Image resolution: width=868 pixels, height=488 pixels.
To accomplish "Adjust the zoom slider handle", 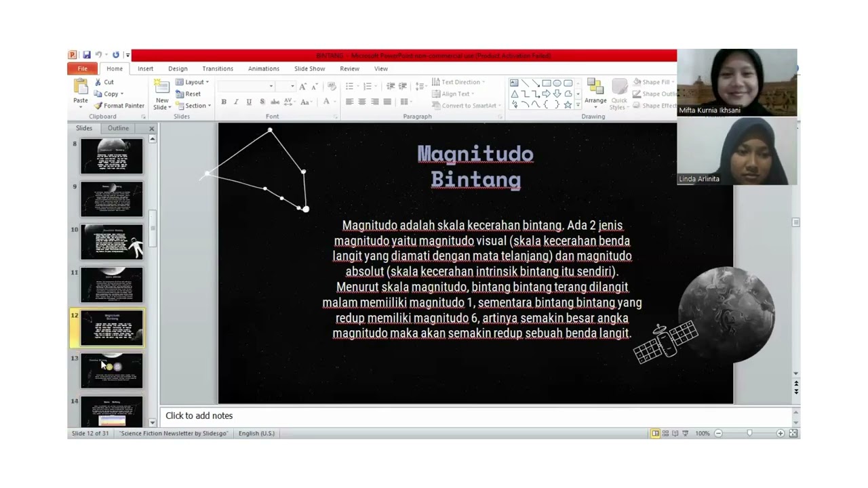I will [x=749, y=433].
